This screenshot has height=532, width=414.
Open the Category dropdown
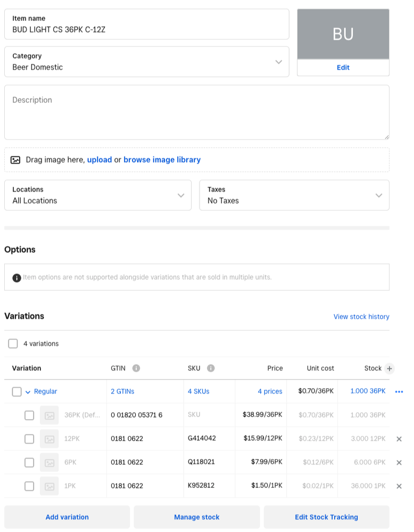pos(147,62)
